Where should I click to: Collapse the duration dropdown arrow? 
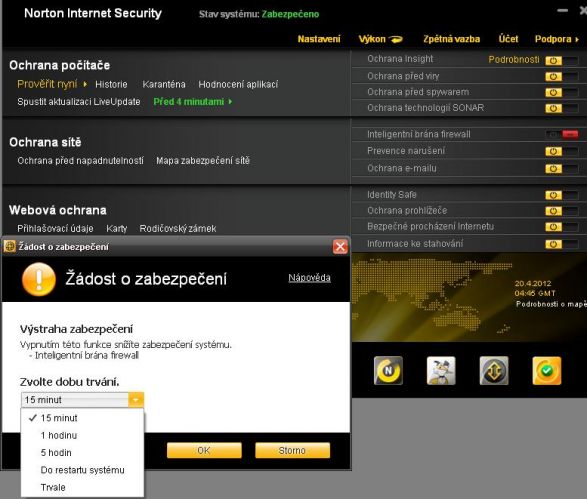136,400
